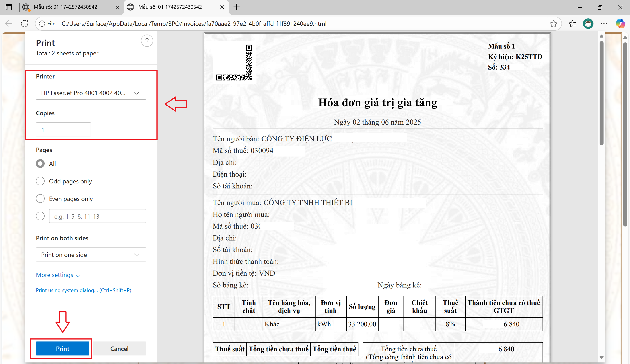Click the favorite star icon in address bar
Image resolution: width=630 pixels, height=364 pixels.
[x=553, y=23]
